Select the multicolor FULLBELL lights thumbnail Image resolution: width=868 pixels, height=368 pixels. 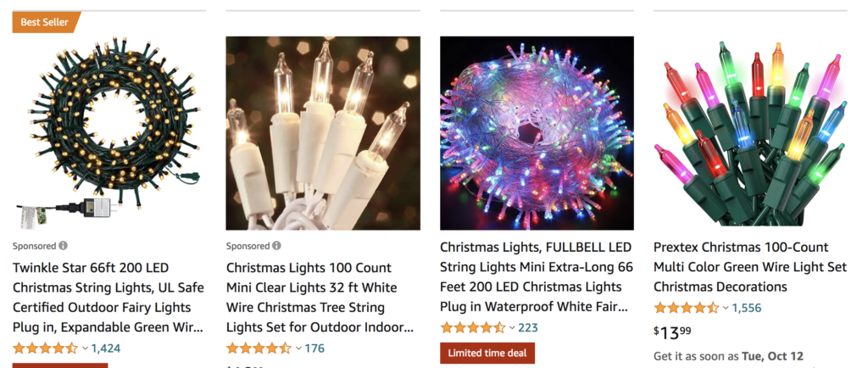coord(537,133)
